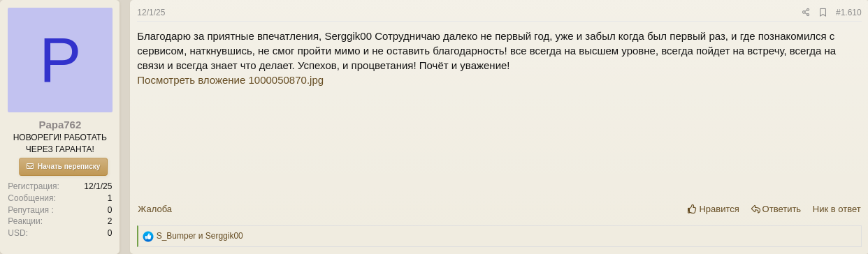The height and width of the screenshot is (254, 868).
Task: Reply to the post with Ответить
Action: click(x=776, y=209)
